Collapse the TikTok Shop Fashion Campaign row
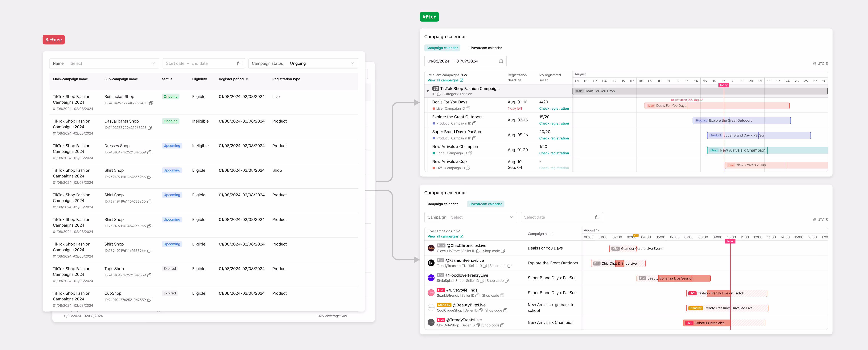 click(428, 91)
